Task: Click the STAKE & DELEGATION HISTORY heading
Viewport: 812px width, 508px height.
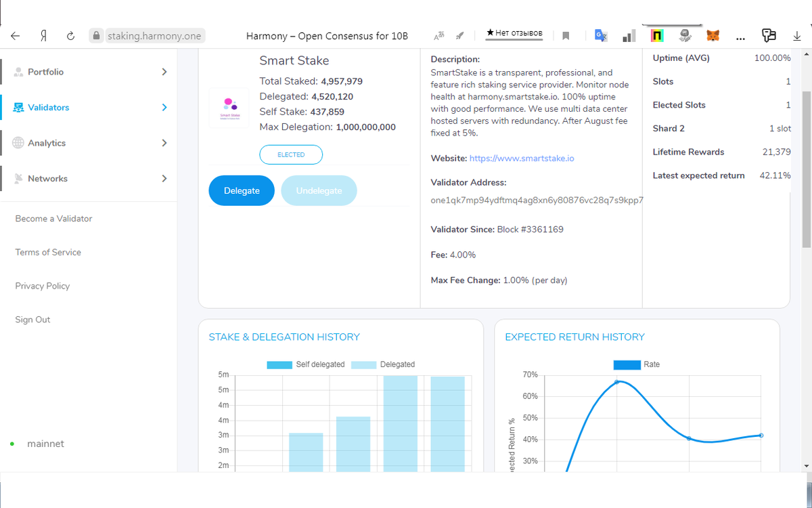Action: 284,337
